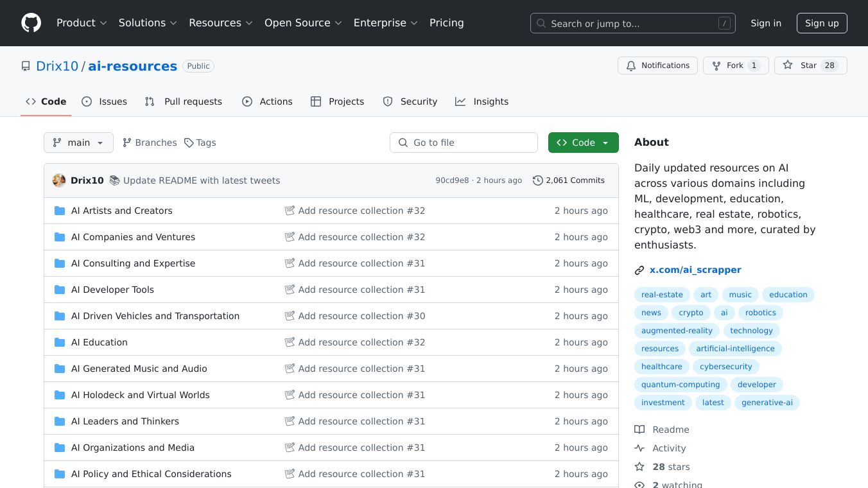
Task: Click Drix10's avatar in the commit row
Action: [x=59, y=180]
